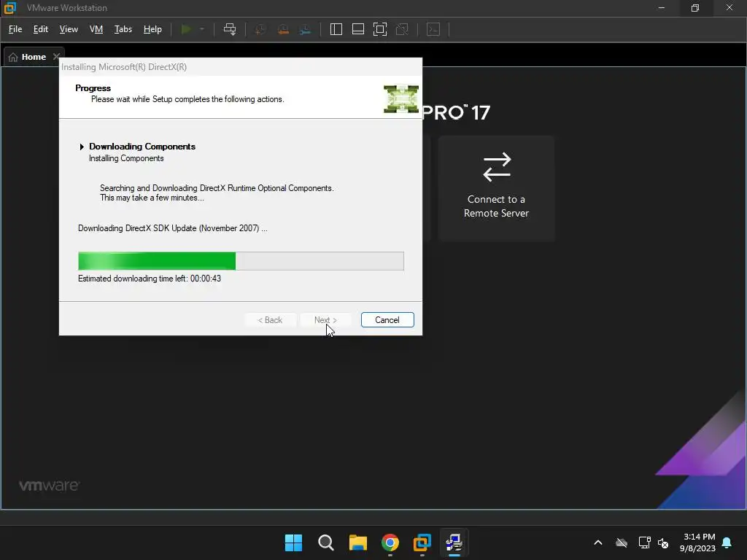Click the 'Downloading Components' step text
Screen dimensions: 747x560
coord(142,147)
